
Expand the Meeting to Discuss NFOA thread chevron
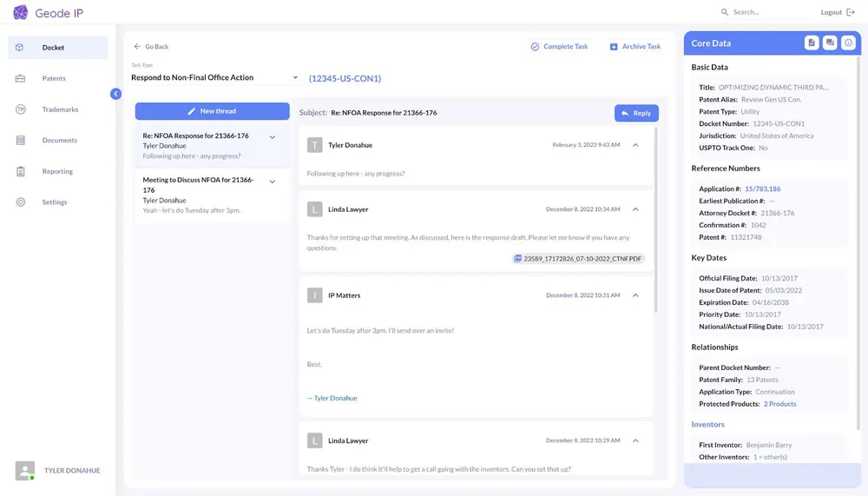(x=273, y=182)
